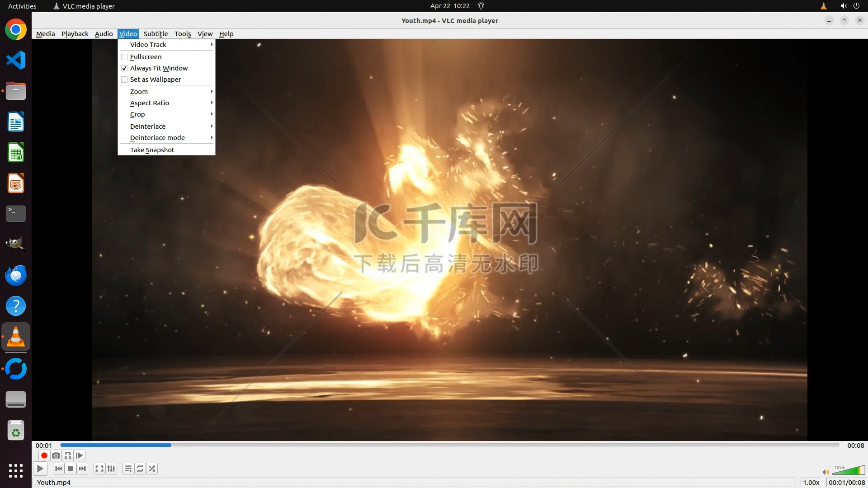This screenshot has width=868, height=488.
Task: Toggle the A-B loop button
Action: [x=68, y=455]
